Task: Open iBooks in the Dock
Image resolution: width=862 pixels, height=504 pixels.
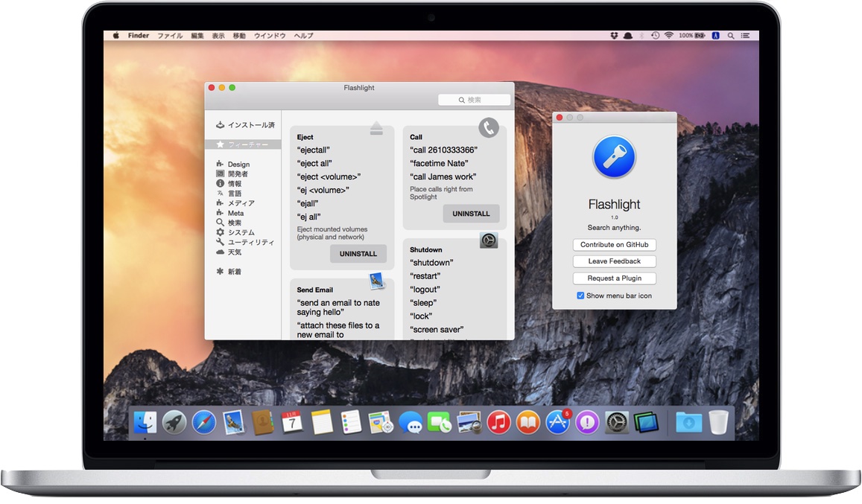Action: coord(528,423)
